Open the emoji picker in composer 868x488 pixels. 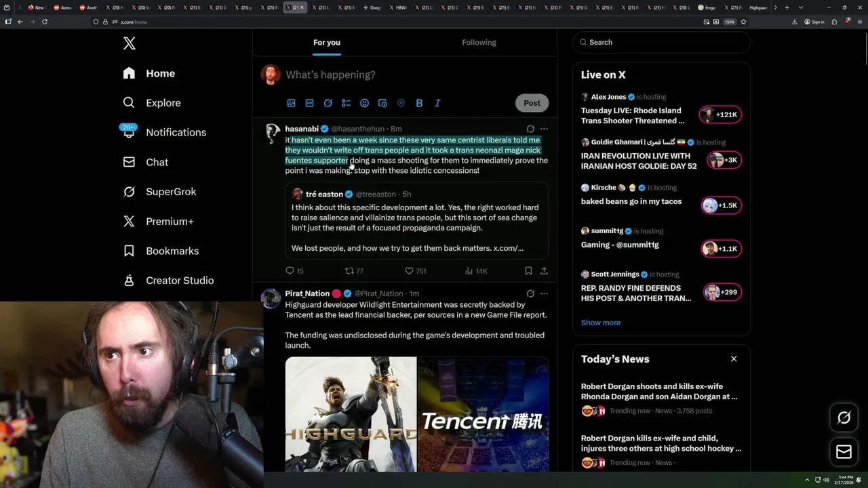click(364, 103)
